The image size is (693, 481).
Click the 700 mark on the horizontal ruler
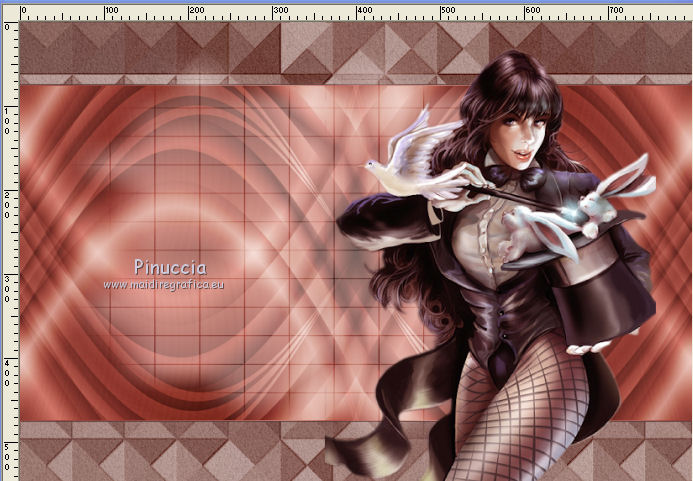coord(617,10)
